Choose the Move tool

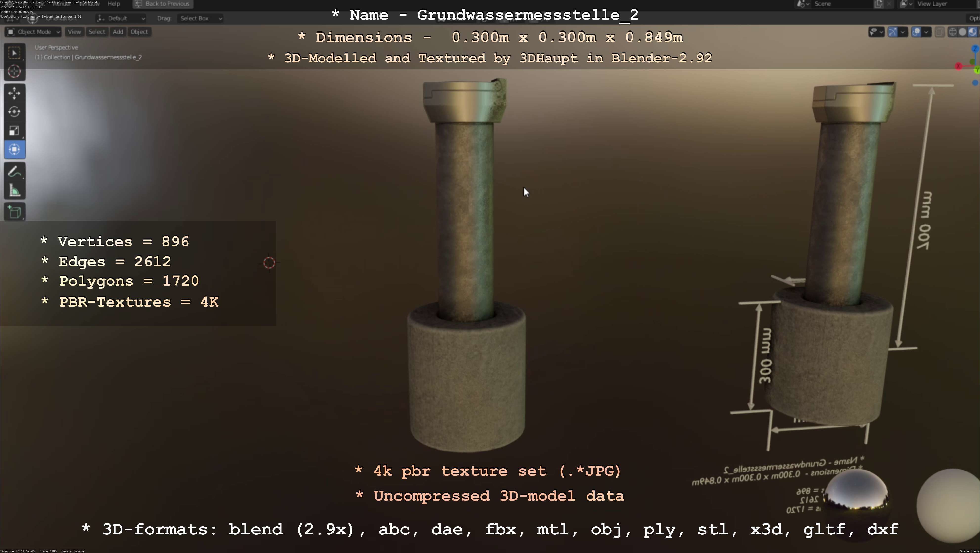click(x=14, y=93)
